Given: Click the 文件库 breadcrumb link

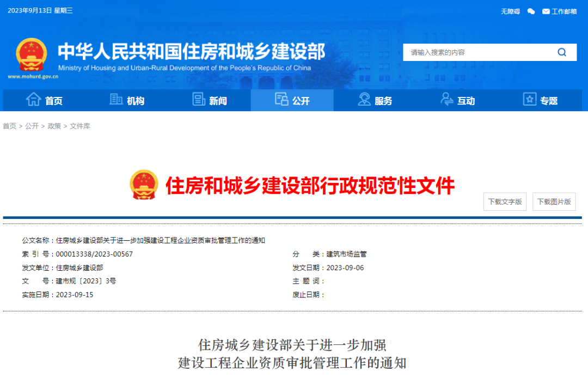Looking at the screenshot, I should [x=80, y=126].
